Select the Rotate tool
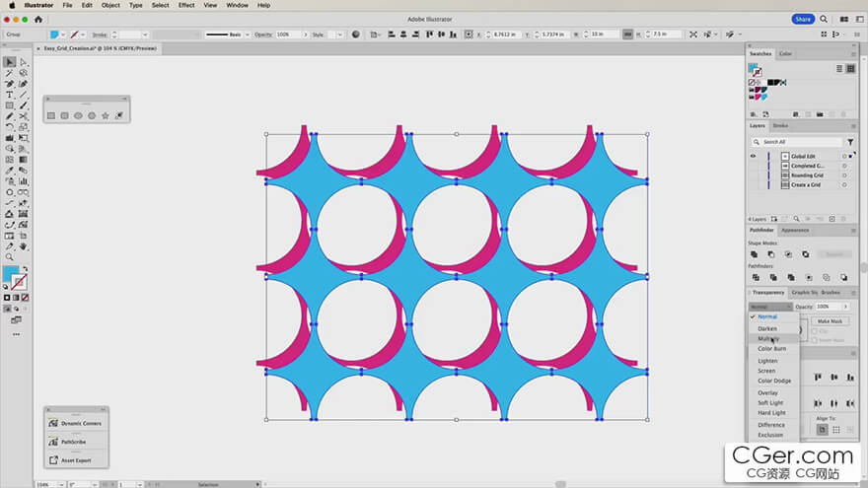Viewport: 868px width, 488px height. point(10,127)
